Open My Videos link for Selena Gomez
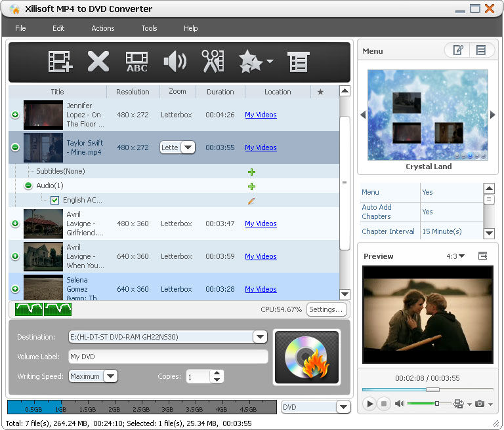 coord(261,289)
